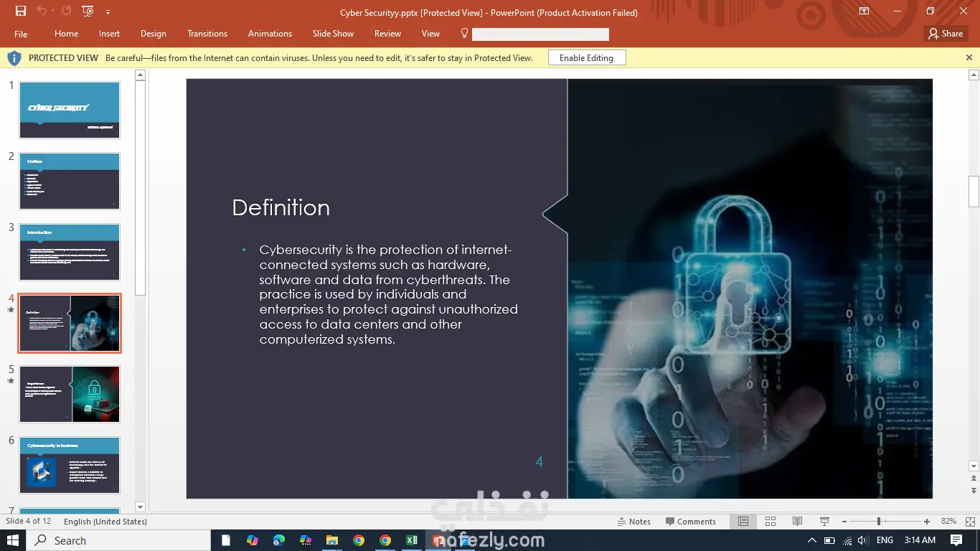Open the notification center icon
980x551 pixels.
click(x=956, y=540)
